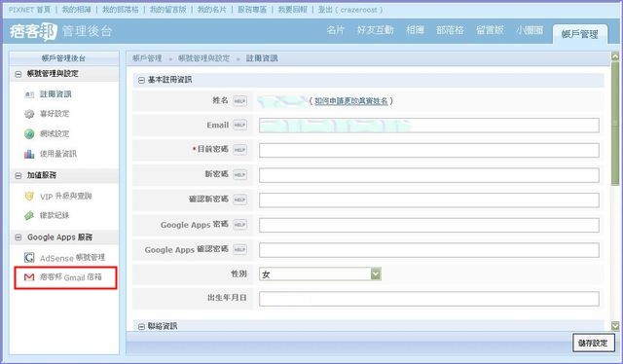Click 帳戶管理 in the breadcrumb
The height and width of the screenshot is (364, 623).
click(147, 58)
